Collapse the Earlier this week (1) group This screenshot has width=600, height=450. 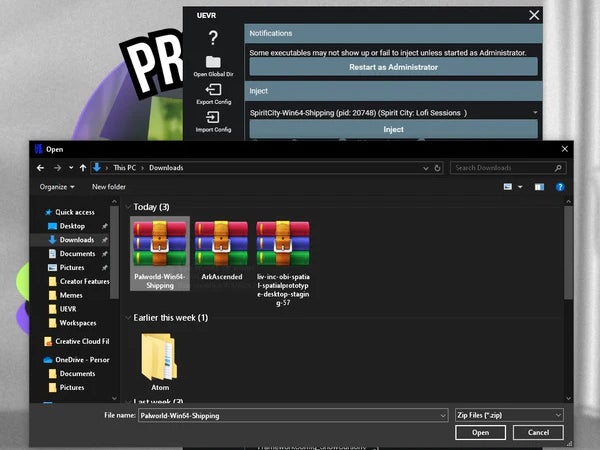point(128,318)
